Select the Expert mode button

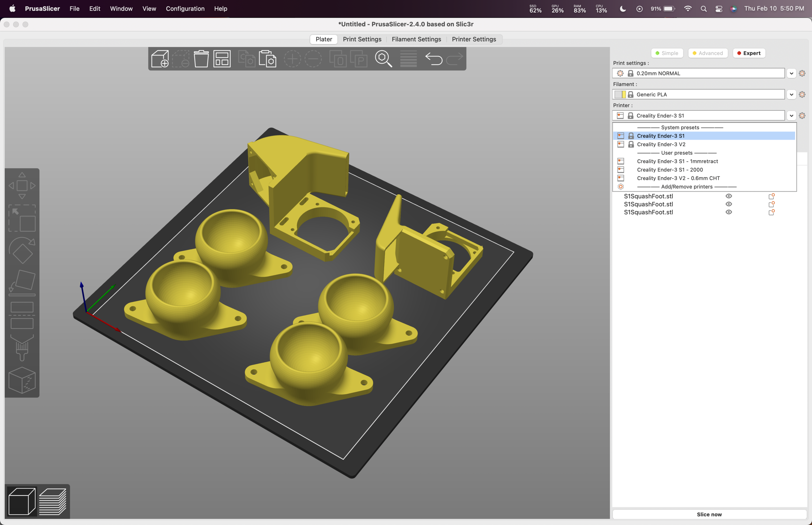coord(749,53)
